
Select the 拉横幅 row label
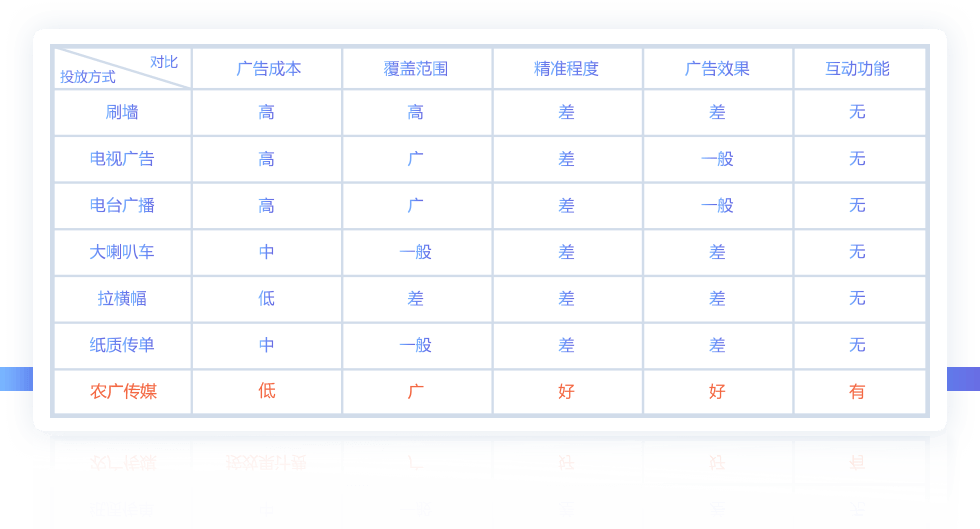coord(122,298)
